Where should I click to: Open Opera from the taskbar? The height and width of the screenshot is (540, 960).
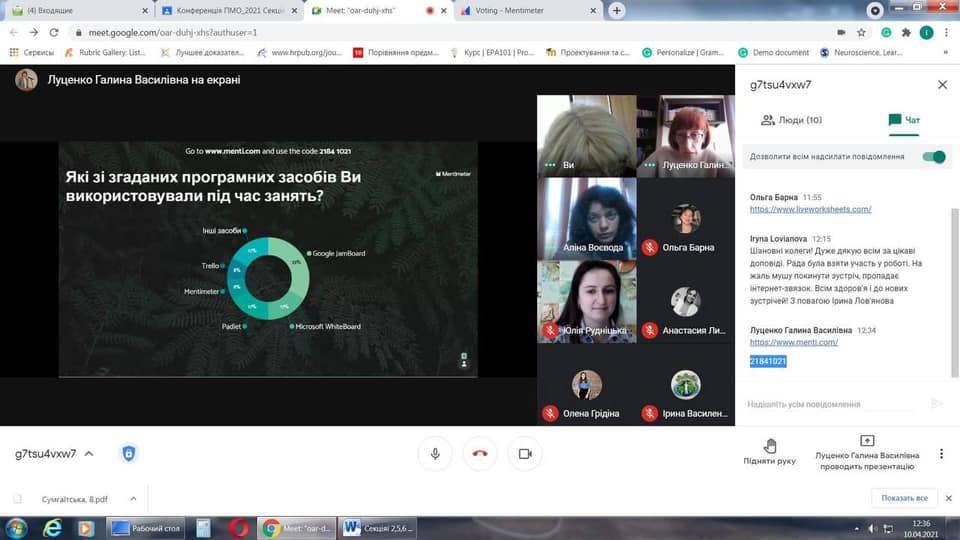coord(239,528)
